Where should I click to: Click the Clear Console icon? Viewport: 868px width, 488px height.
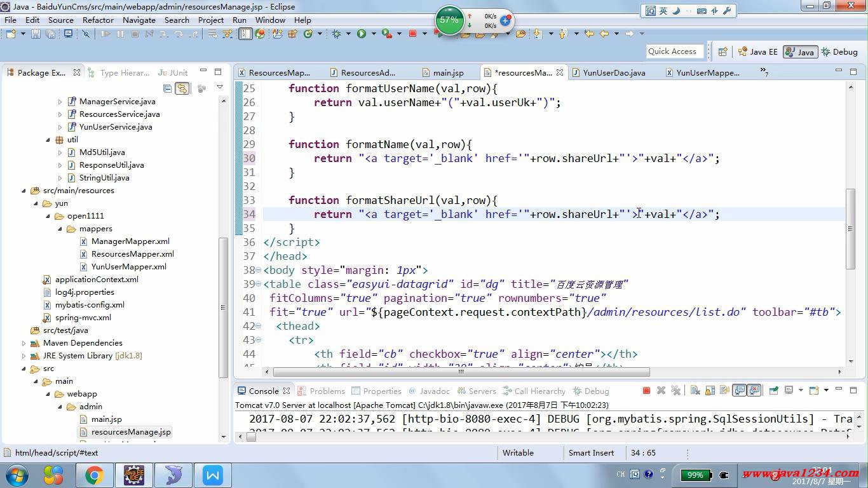[x=695, y=391]
